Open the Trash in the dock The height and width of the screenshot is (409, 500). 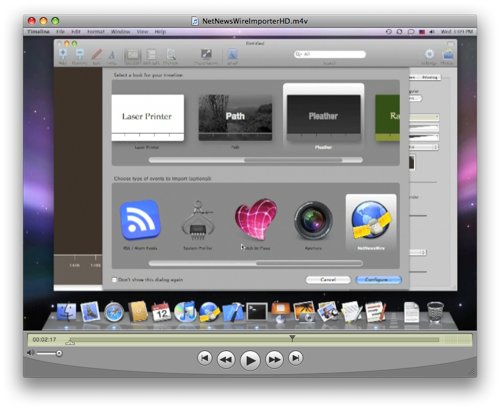click(435, 312)
